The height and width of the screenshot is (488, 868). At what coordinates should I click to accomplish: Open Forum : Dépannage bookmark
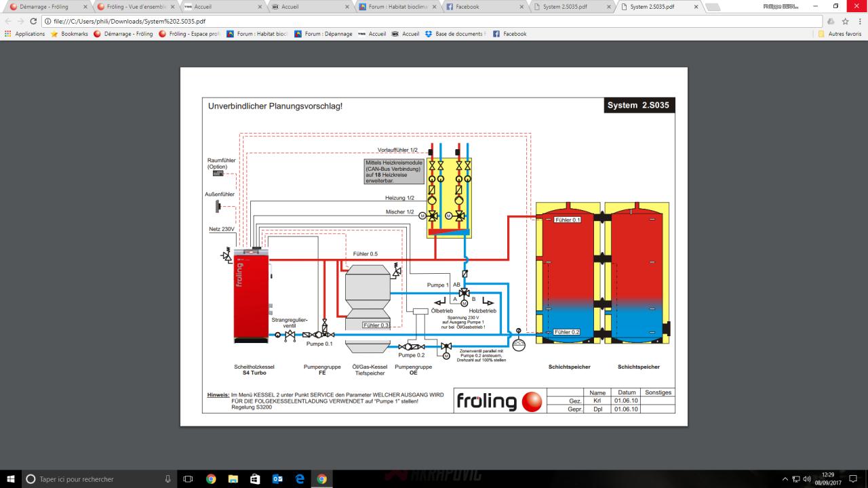(323, 34)
